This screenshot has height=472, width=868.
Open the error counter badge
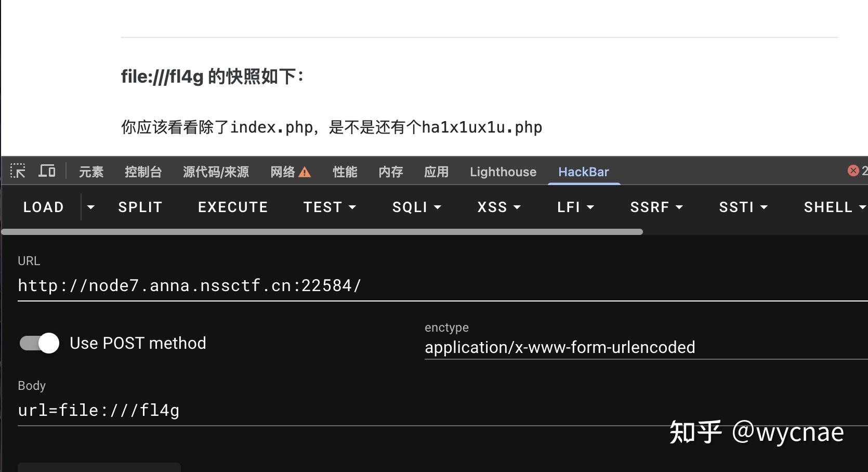point(853,171)
